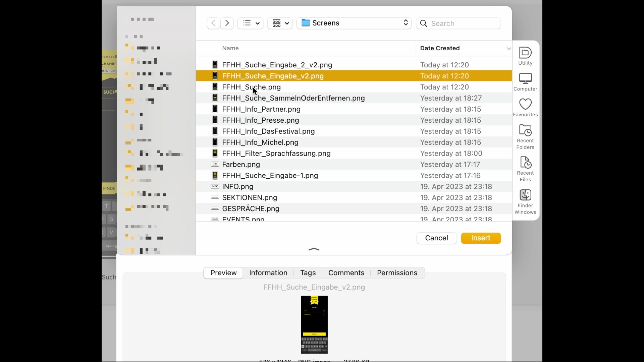Switch to the Information tab
The height and width of the screenshot is (362, 644).
pos(268,273)
